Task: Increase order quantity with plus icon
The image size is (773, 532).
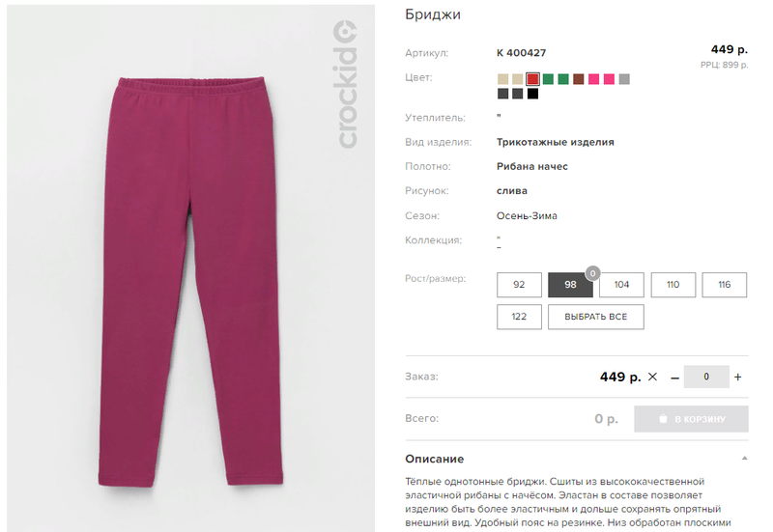Action: (737, 377)
